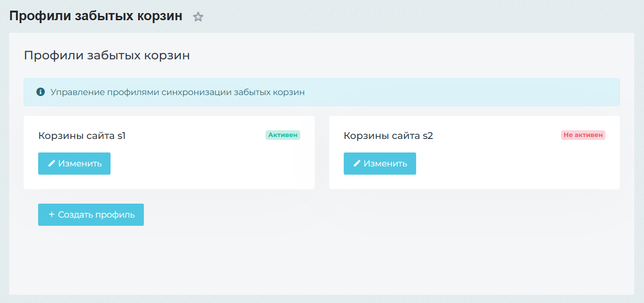Click the info icon in the blue banner
644x303 pixels.
pos(41,92)
